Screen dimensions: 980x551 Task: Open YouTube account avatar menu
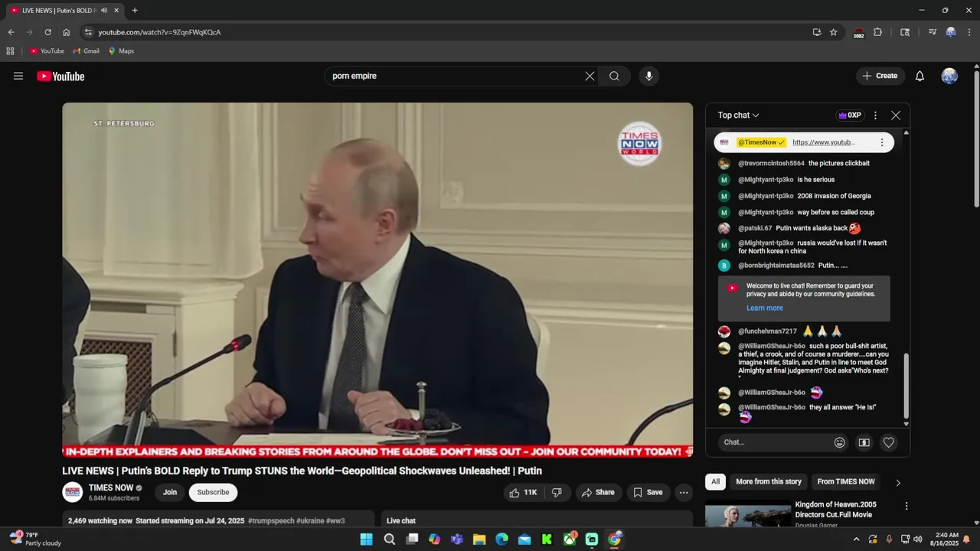(949, 76)
